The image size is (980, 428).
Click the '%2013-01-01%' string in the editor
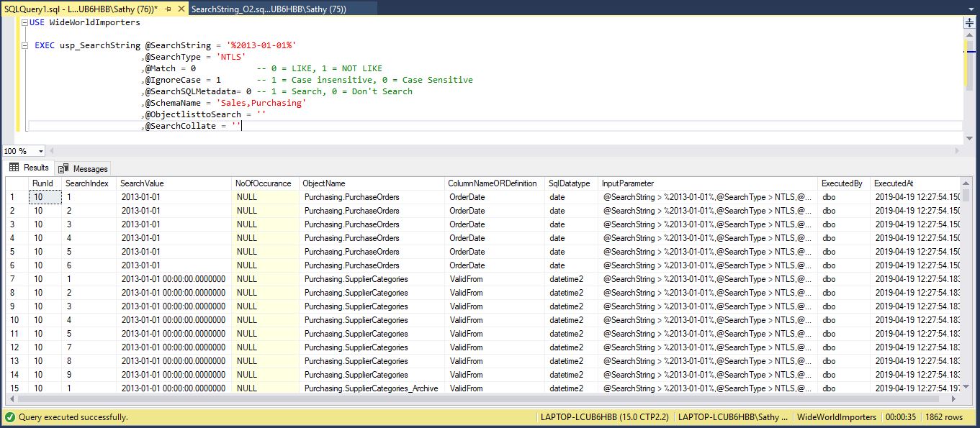[x=261, y=45]
